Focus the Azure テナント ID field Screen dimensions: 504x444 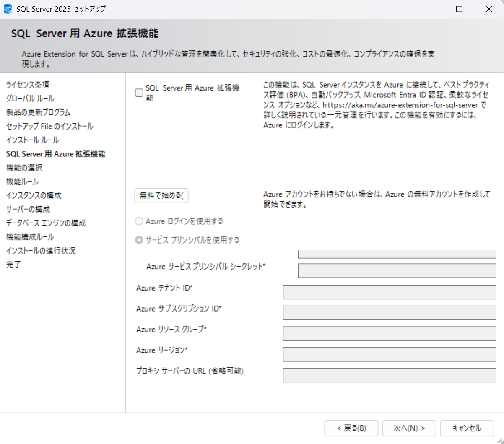389,292
